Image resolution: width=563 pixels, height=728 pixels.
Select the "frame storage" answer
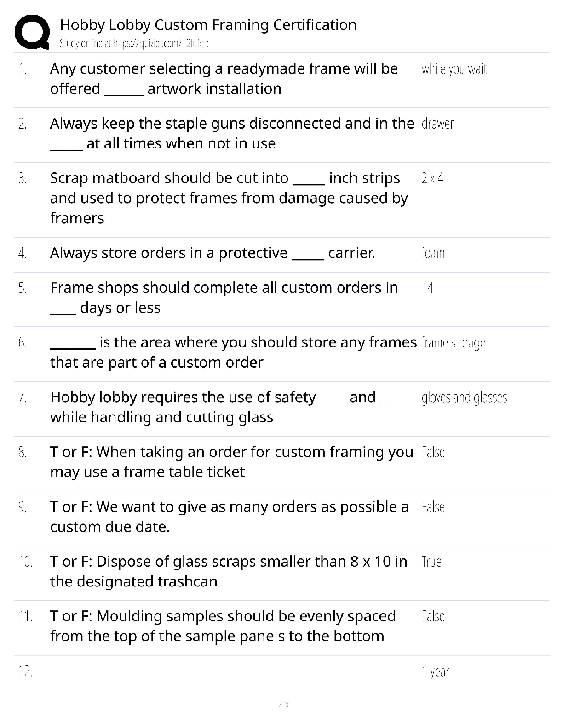coord(453,343)
